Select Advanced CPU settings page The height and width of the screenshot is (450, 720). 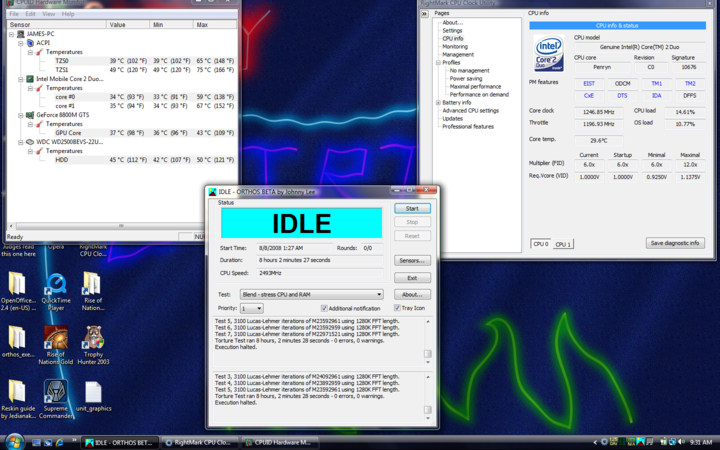tap(470, 111)
